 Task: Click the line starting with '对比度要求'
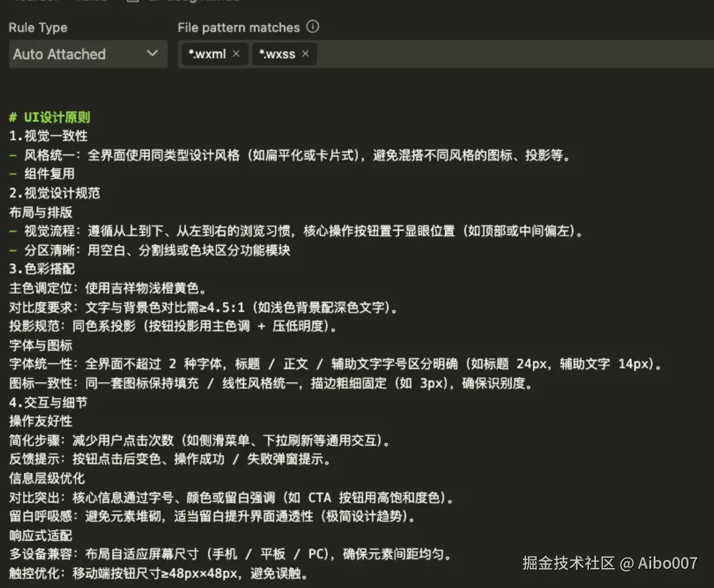click(204, 307)
